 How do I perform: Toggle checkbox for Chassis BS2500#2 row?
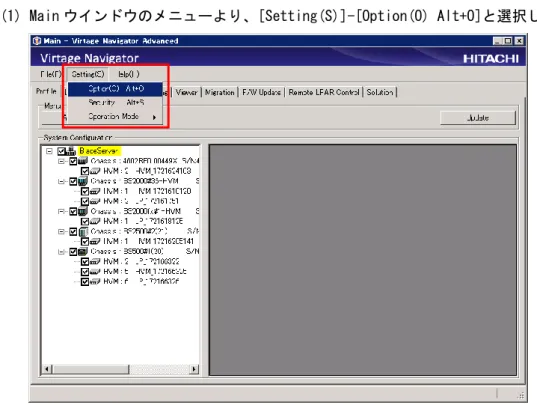pyautogui.click(x=73, y=232)
